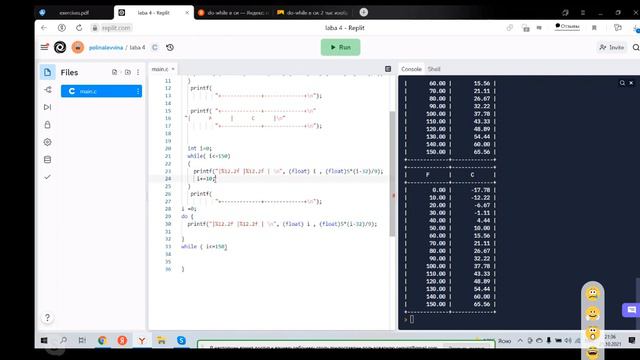Open Skype from the taskbar

pyautogui.click(x=181, y=340)
